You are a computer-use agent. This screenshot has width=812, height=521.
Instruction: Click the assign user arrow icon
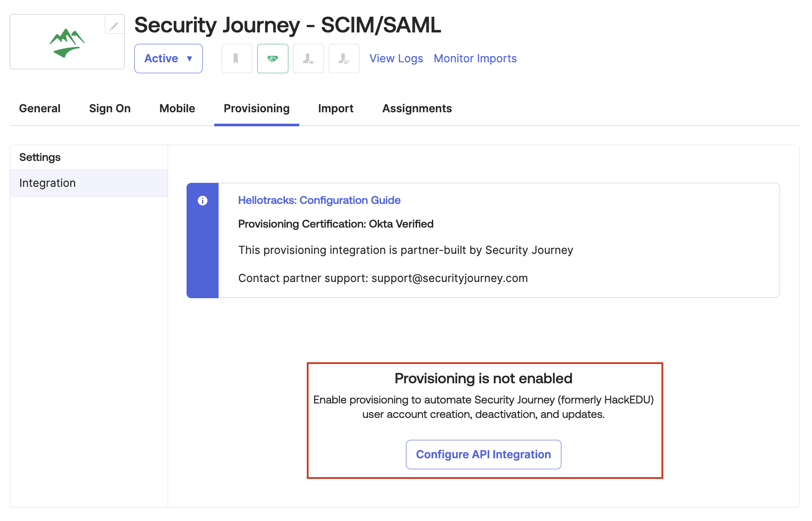pos(308,58)
